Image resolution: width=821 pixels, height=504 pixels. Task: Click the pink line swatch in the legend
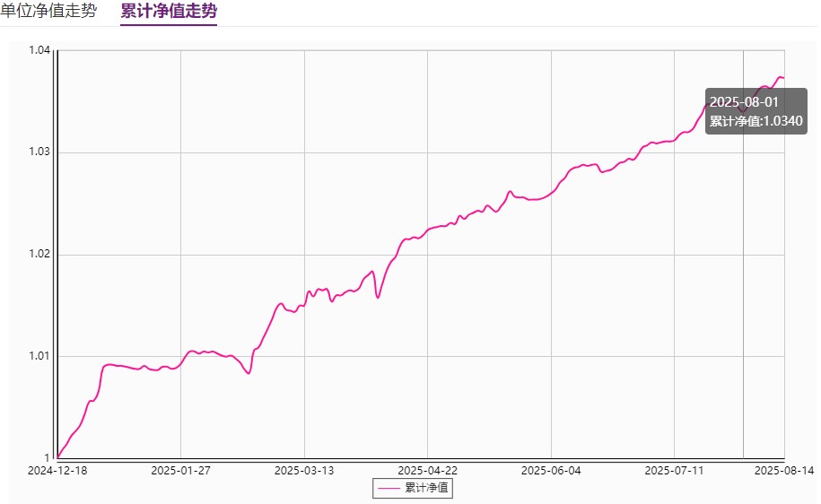pos(389,488)
